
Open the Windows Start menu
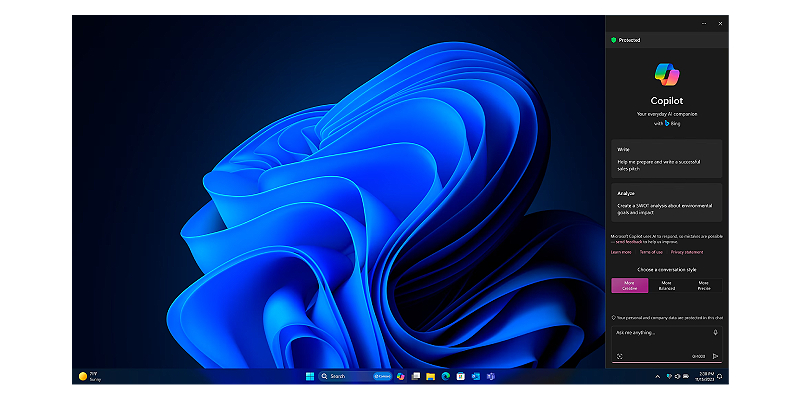[310, 376]
